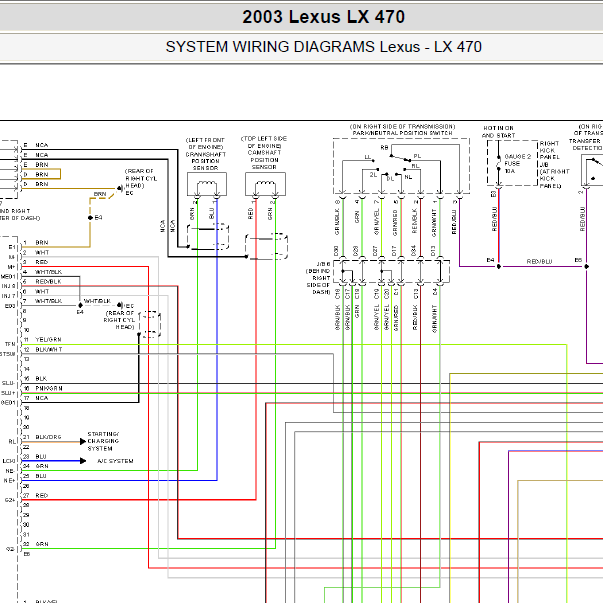This screenshot has height=603, width=603.
Task: Click the GRN wire label at pin 32
Action: coord(42,544)
